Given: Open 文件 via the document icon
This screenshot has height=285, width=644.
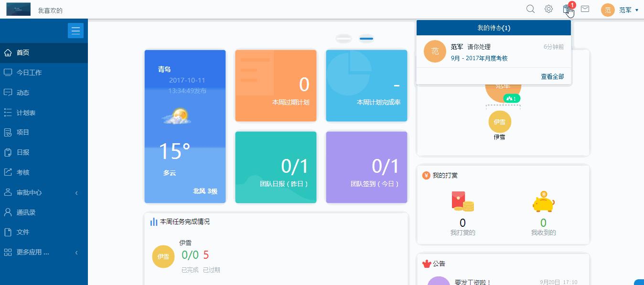Looking at the screenshot, I should 8,232.
